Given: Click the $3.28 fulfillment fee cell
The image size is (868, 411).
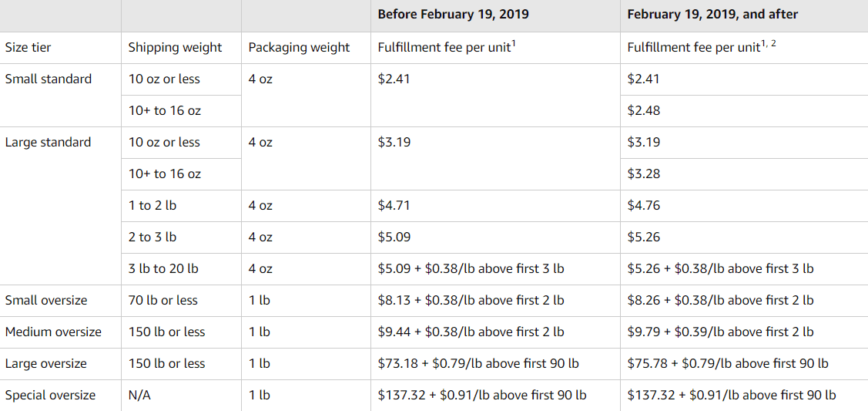Looking at the screenshot, I should (x=643, y=173).
